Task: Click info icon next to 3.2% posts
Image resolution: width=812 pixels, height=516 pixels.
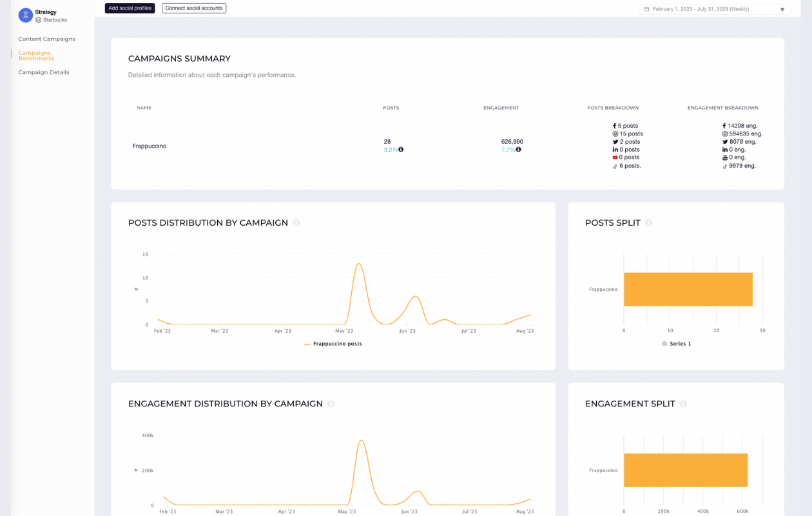Action: 401,150
